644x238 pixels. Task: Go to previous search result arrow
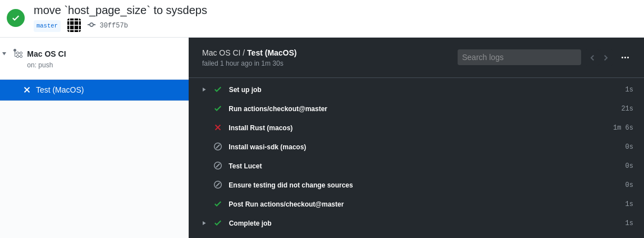pyautogui.click(x=592, y=57)
